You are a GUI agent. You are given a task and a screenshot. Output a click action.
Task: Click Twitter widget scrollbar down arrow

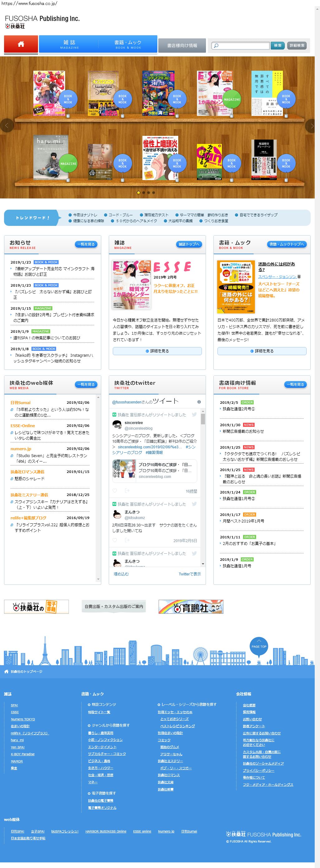click(x=203, y=564)
